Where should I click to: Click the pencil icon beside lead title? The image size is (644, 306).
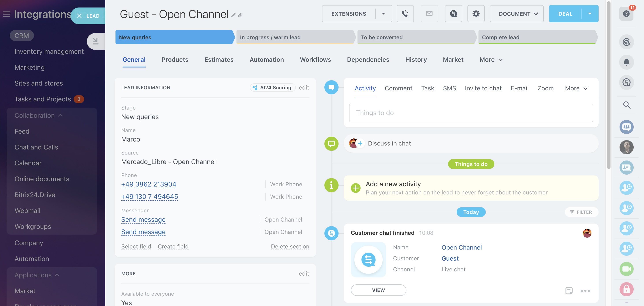click(233, 15)
